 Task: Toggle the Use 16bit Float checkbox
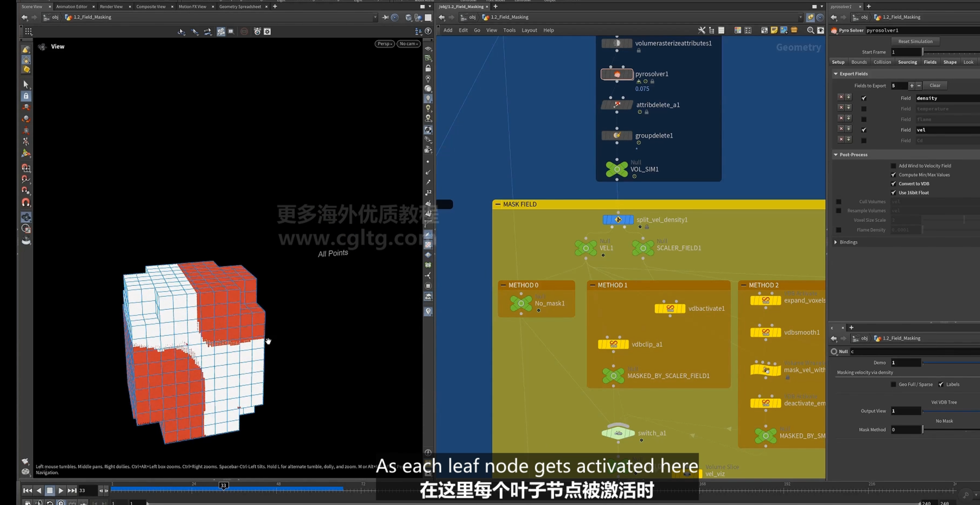point(893,192)
